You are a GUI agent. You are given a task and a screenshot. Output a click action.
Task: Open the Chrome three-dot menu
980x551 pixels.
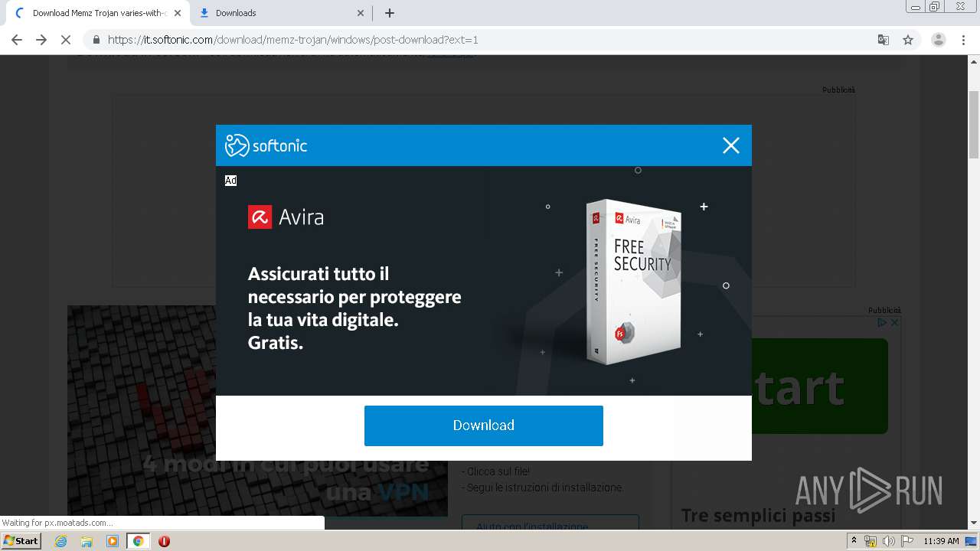coord(964,40)
